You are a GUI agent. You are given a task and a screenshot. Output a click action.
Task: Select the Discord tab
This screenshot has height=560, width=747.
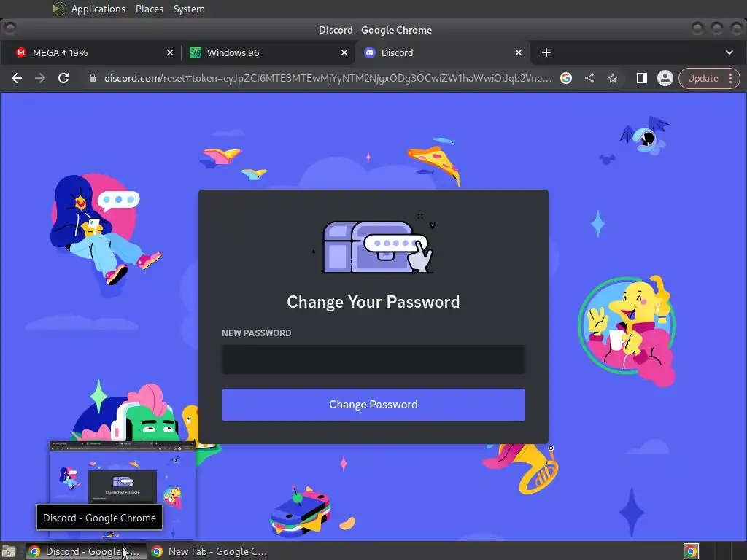tap(441, 52)
